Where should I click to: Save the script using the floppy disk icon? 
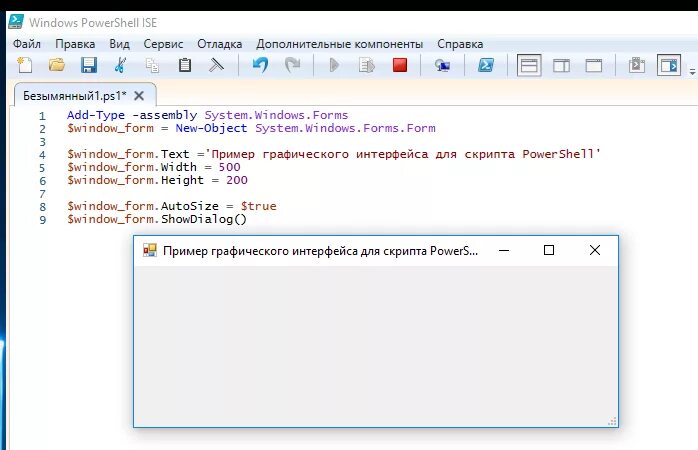click(89, 65)
